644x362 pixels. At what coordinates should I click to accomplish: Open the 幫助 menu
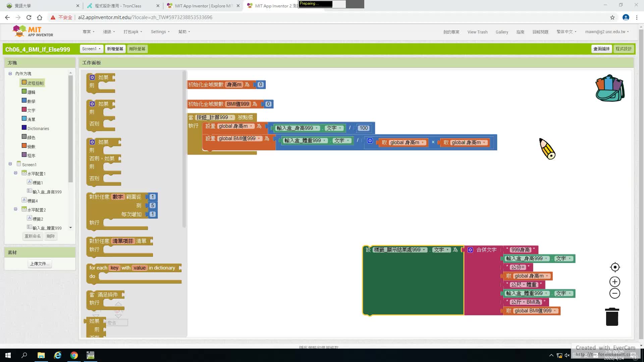click(184, 32)
